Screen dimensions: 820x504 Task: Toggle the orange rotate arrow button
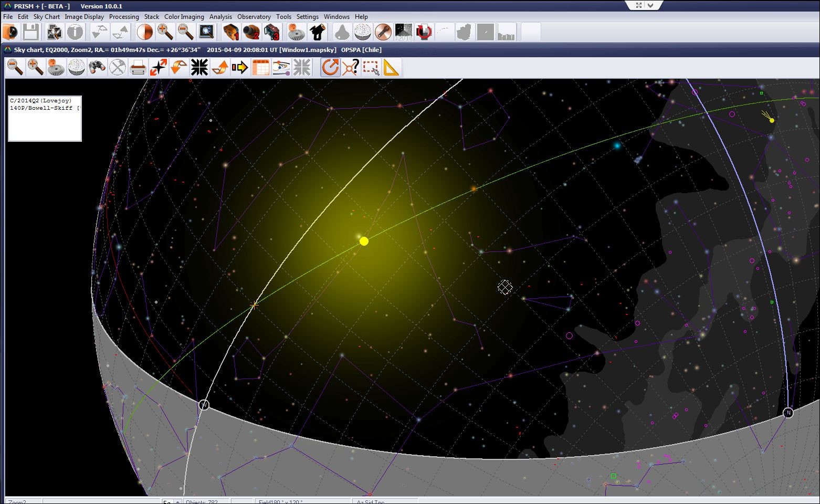pyautogui.click(x=330, y=67)
